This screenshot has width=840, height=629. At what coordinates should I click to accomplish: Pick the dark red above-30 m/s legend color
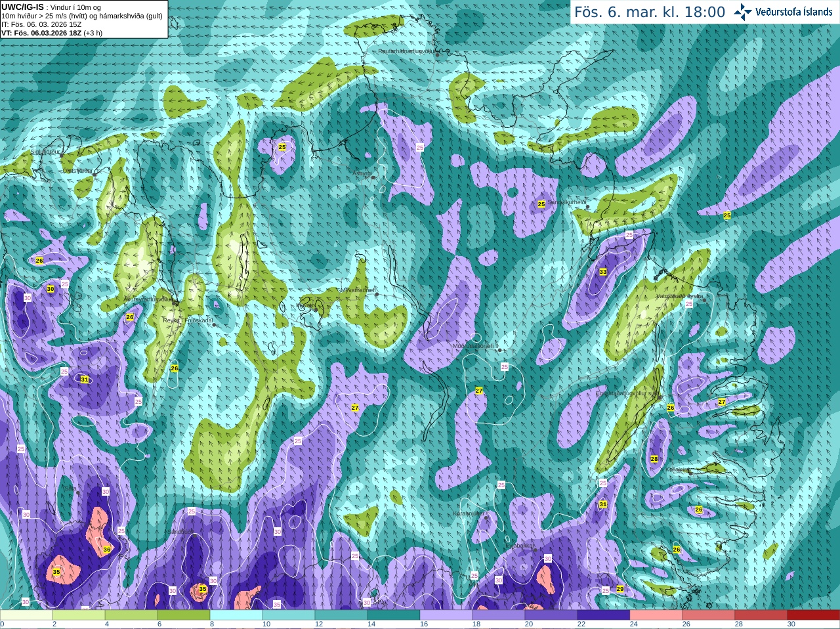pos(814,615)
